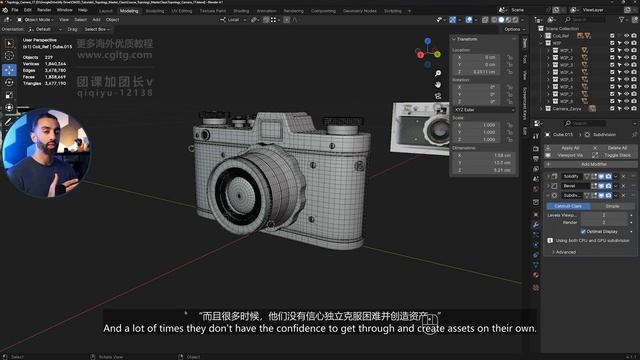This screenshot has width=640, height=360.
Task: Toggle Solidify modifier viewport display
Action: [x=601, y=176]
